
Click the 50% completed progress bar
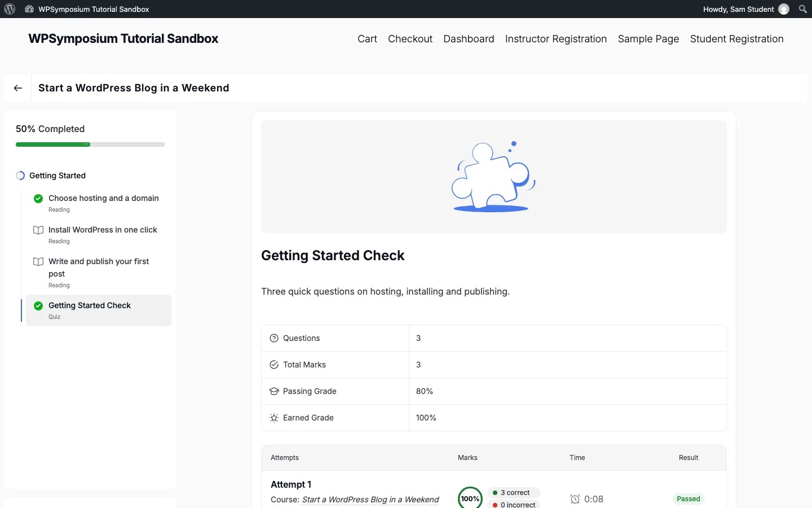[90, 144]
